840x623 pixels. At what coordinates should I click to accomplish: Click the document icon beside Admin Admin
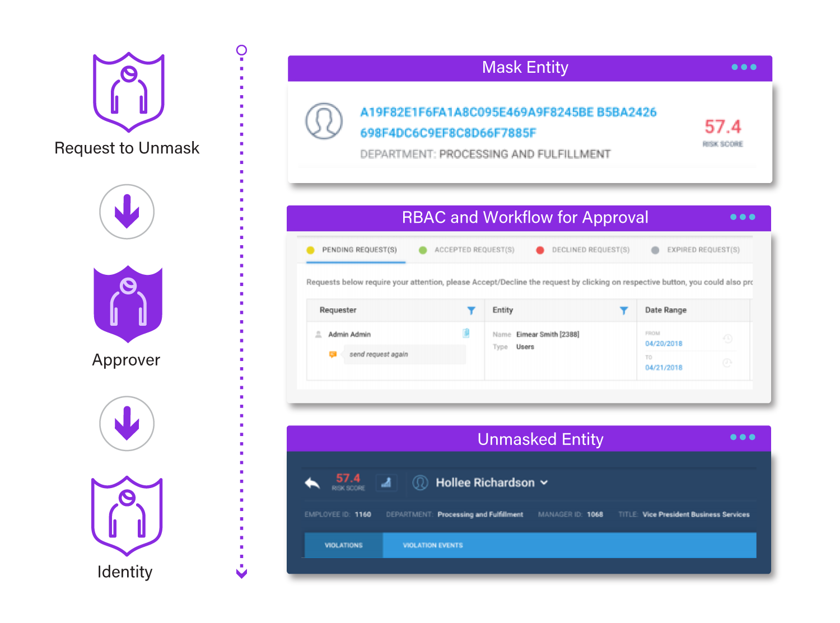click(x=466, y=334)
